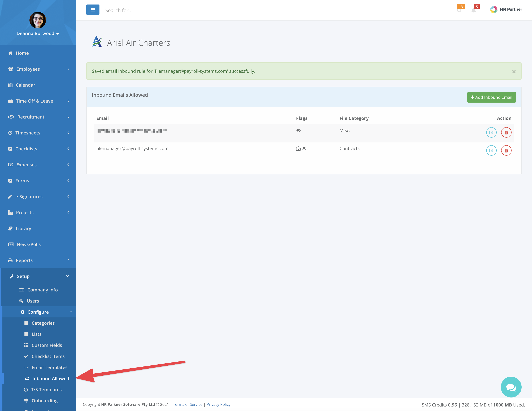The height and width of the screenshot is (411, 532).
Task: Open the live chat bubble
Action: click(x=511, y=387)
